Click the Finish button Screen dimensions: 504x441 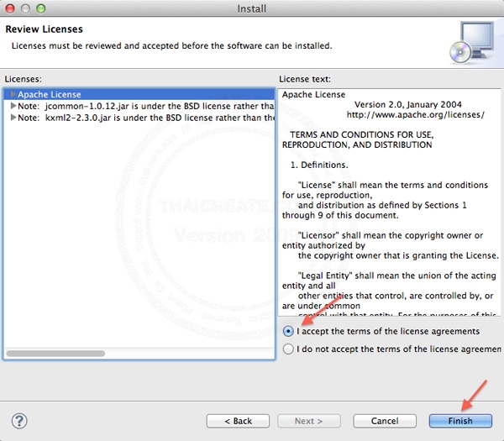(x=460, y=421)
